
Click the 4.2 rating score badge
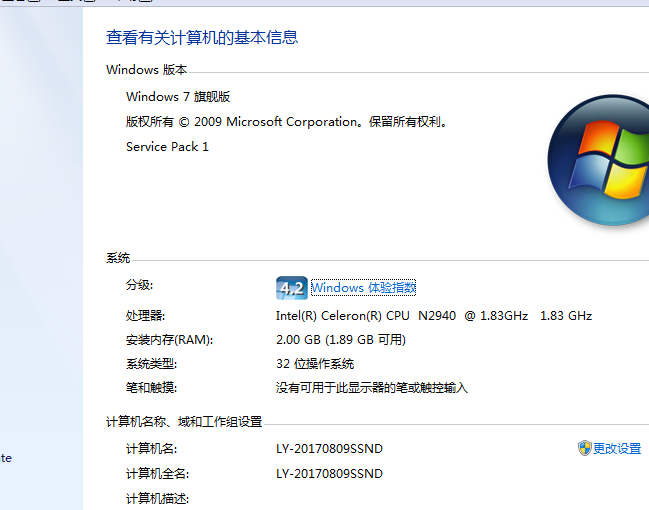click(292, 288)
